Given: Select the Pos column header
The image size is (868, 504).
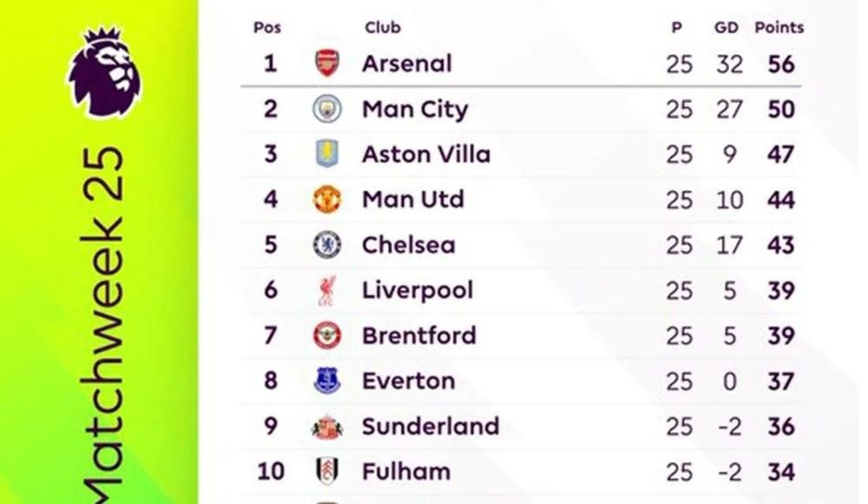Looking at the screenshot, I should tap(267, 28).
